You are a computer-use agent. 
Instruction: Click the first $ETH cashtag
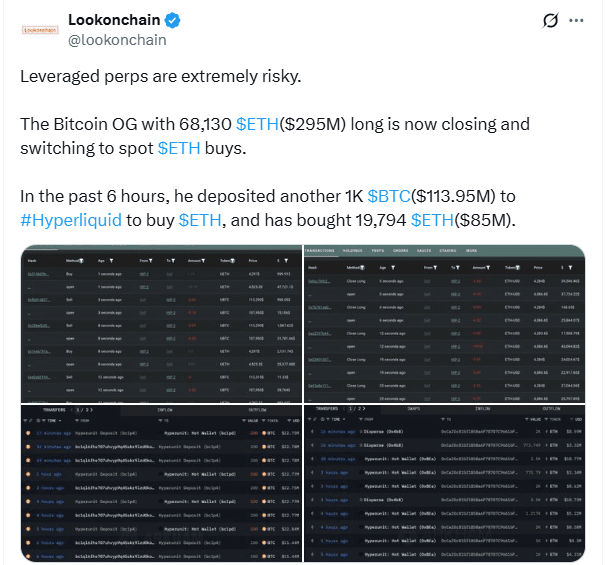[257, 124]
